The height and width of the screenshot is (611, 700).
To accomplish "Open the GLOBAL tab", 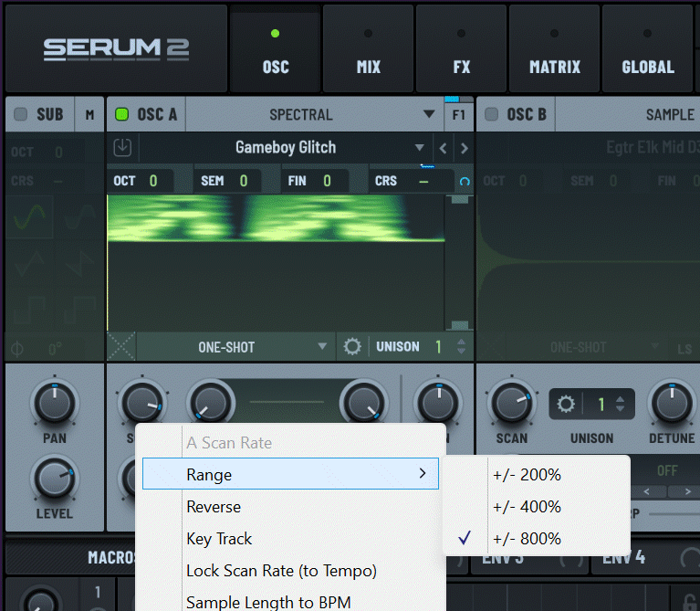I will [x=647, y=48].
